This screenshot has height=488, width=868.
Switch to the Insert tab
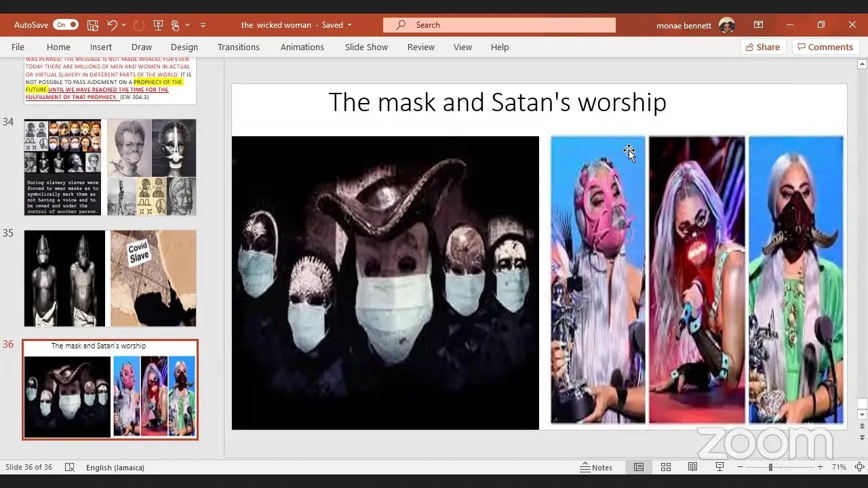click(101, 47)
